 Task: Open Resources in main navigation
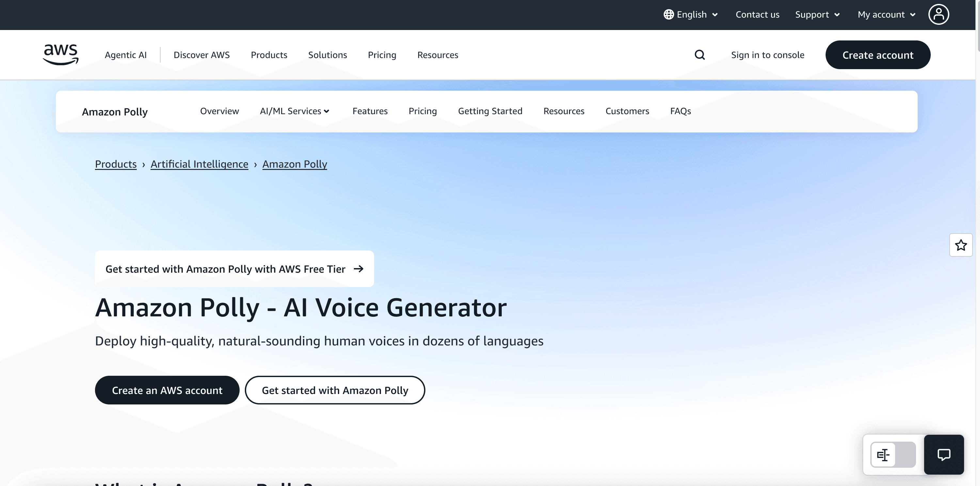tap(437, 55)
